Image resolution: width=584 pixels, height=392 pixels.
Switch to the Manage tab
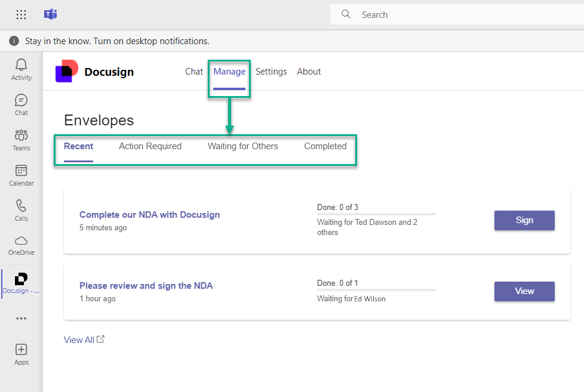(x=229, y=72)
